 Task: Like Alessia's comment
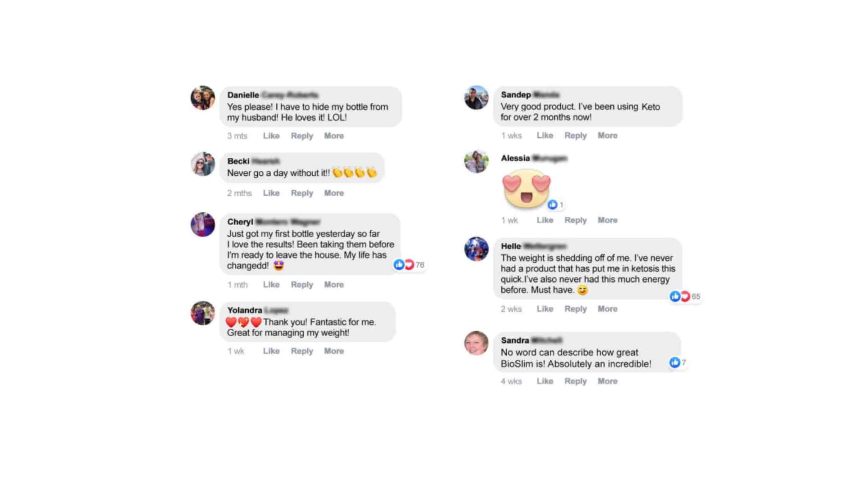(545, 220)
